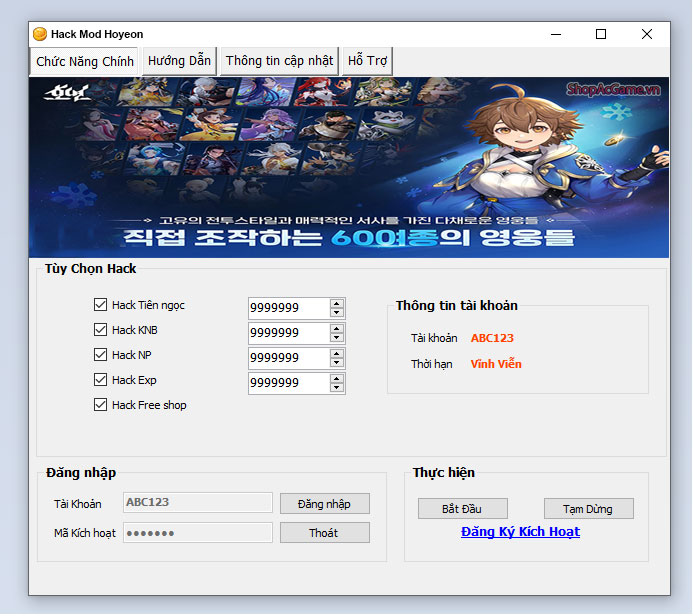Increase the Hack Tiên ngọc value with up arrow

point(337,304)
